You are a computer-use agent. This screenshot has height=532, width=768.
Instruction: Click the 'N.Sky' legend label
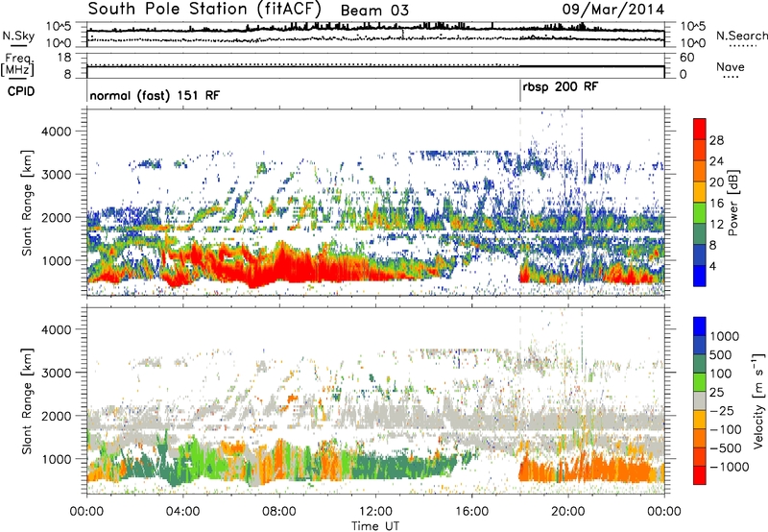pos(18,36)
